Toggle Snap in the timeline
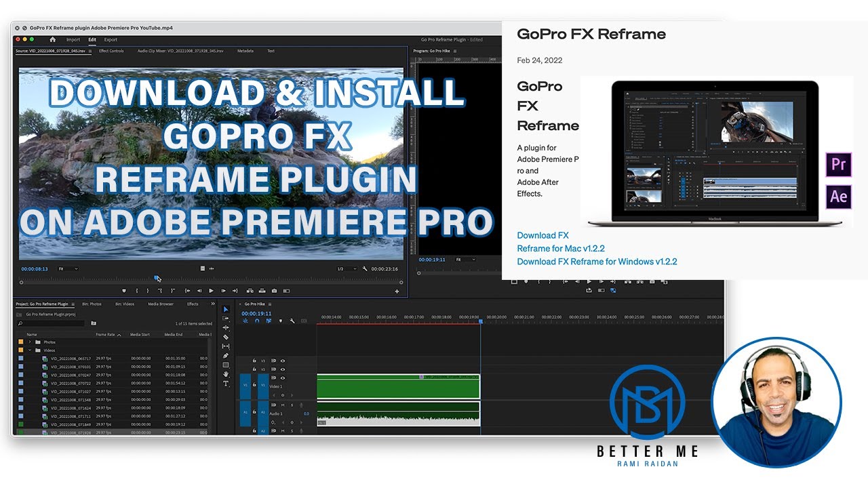 257,321
